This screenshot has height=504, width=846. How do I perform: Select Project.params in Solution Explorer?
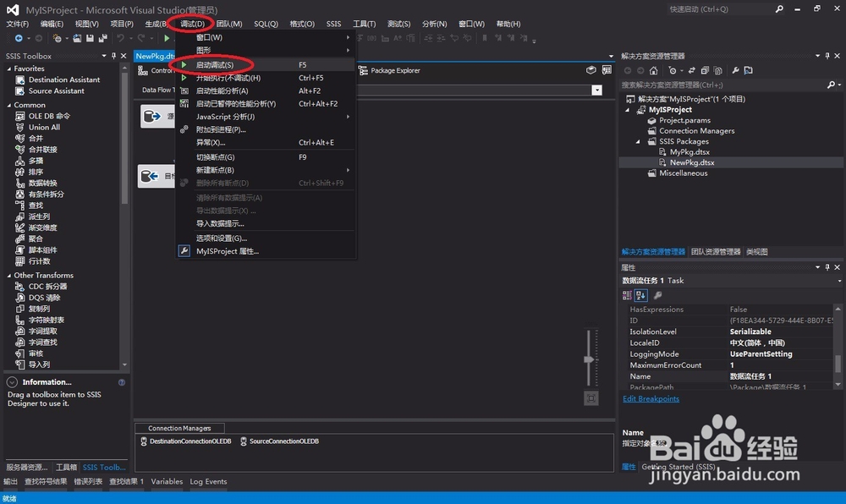tap(684, 120)
